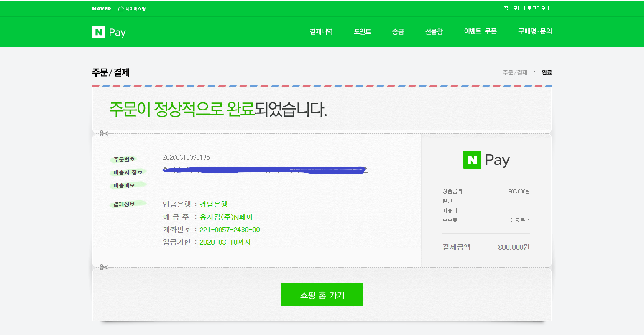Click the 입금은행 label
This screenshot has width=644, height=335.
tap(177, 204)
